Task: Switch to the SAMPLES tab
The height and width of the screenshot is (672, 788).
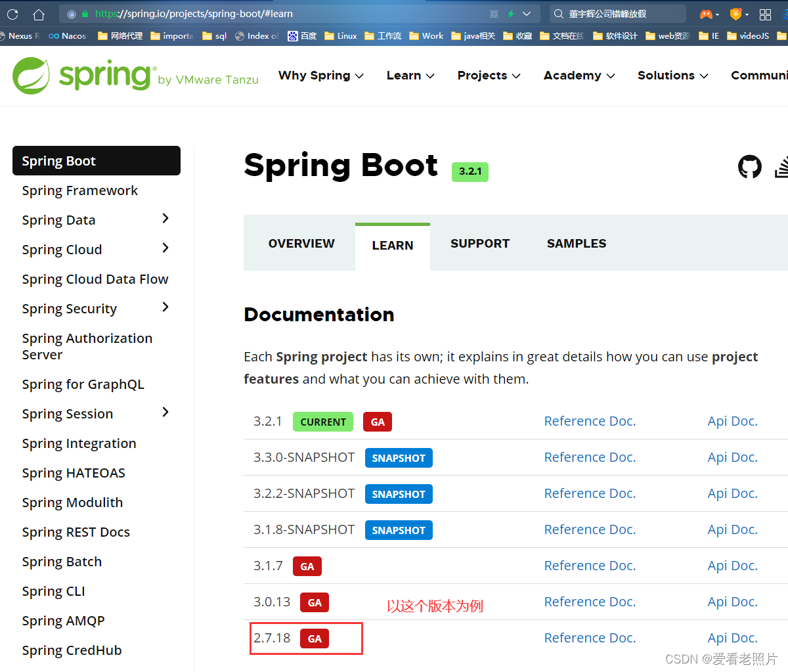Action: point(577,244)
